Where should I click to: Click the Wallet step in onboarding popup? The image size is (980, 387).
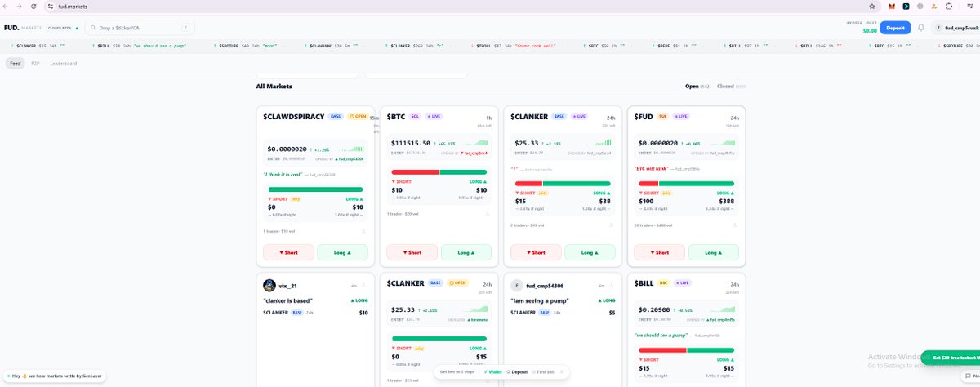click(492, 371)
